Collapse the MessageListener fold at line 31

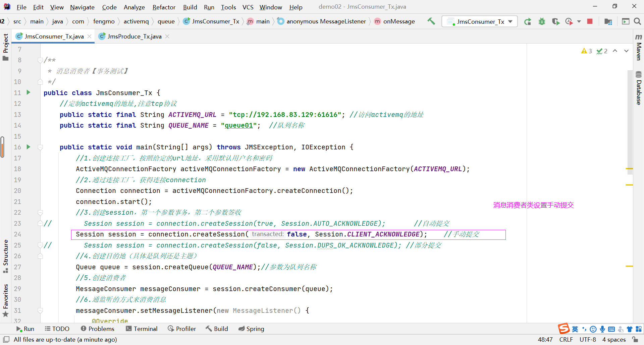[x=40, y=310]
